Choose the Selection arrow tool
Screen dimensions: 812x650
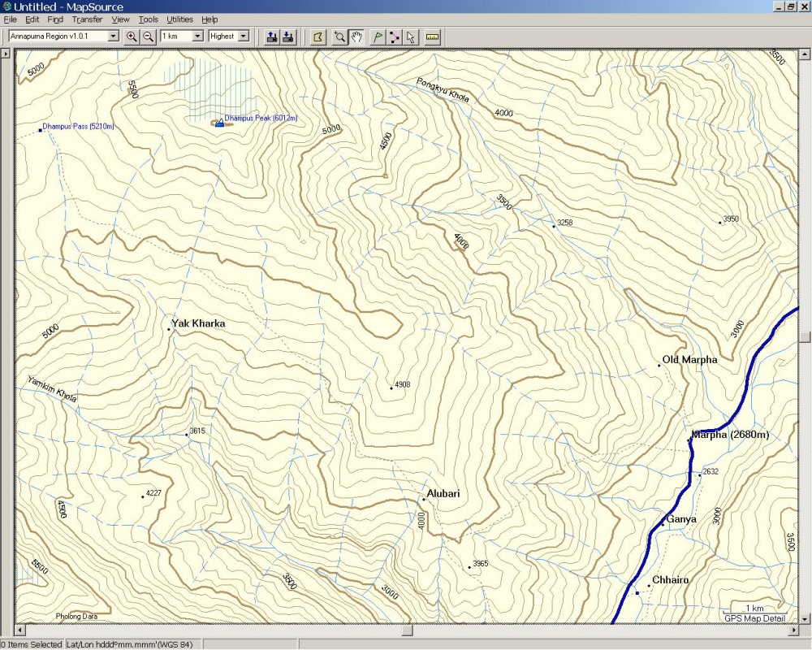tap(411, 37)
